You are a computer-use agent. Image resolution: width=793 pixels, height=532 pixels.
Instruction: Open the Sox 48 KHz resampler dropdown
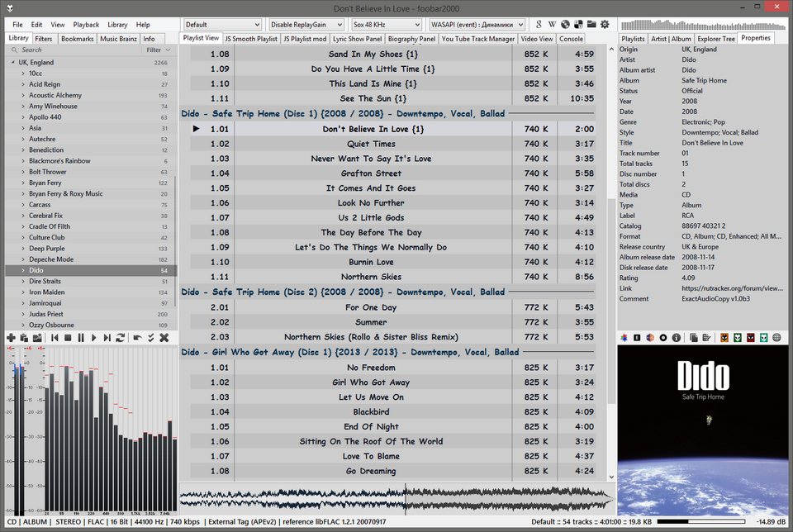pos(387,25)
